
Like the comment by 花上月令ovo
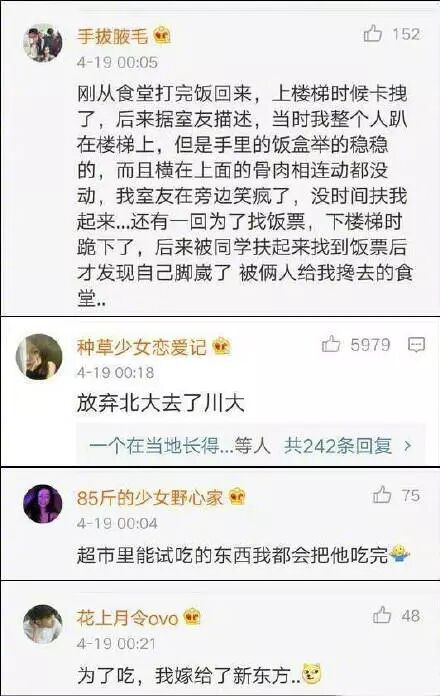(x=381, y=615)
